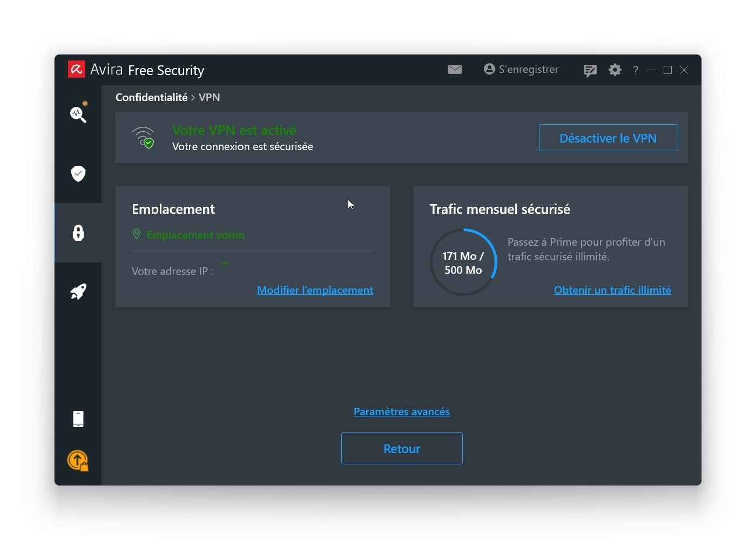Open the messages envelope icon

pyautogui.click(x=455, y=69)
